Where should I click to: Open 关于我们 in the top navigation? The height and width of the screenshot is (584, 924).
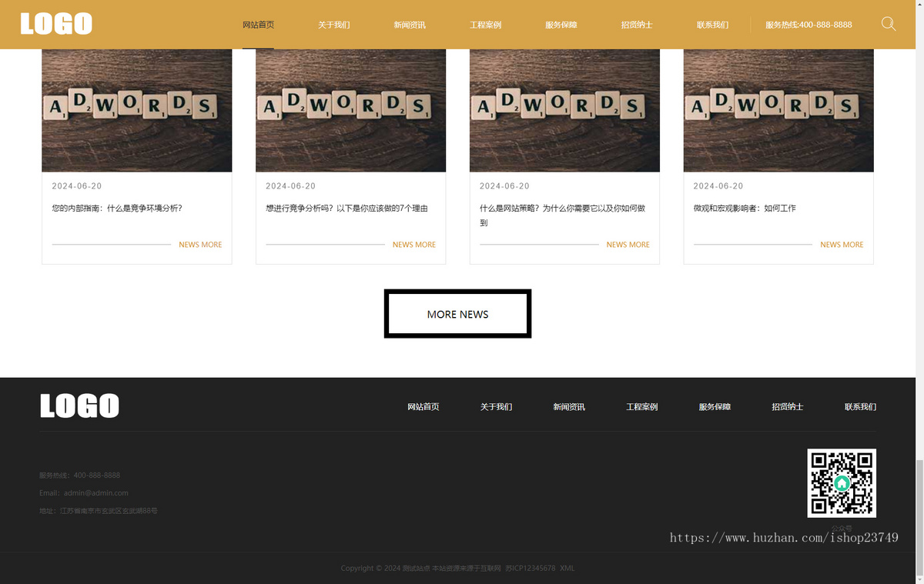(334, 25)
